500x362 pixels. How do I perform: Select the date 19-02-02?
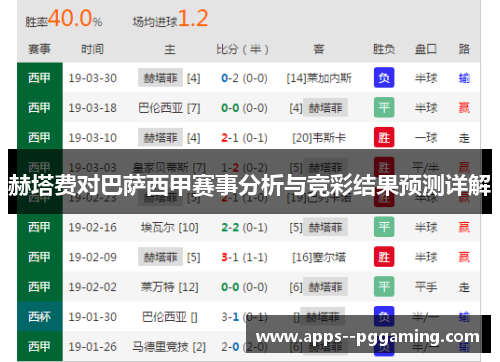click(93, 287)
